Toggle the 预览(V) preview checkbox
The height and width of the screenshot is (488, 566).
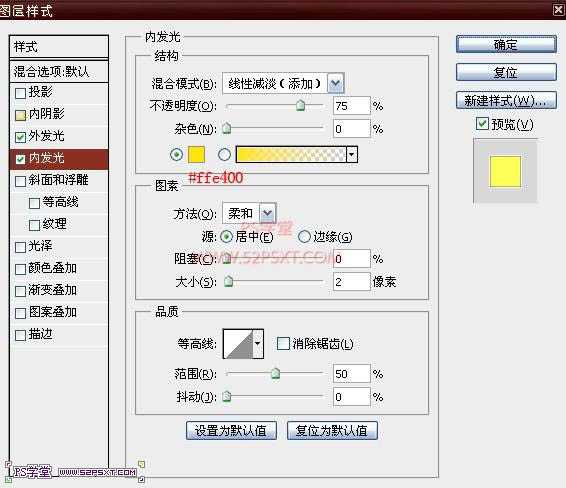[x=482, y=124]
